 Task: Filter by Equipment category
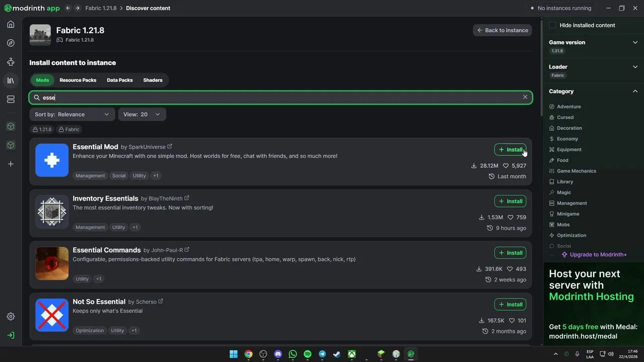click(566, 149)
